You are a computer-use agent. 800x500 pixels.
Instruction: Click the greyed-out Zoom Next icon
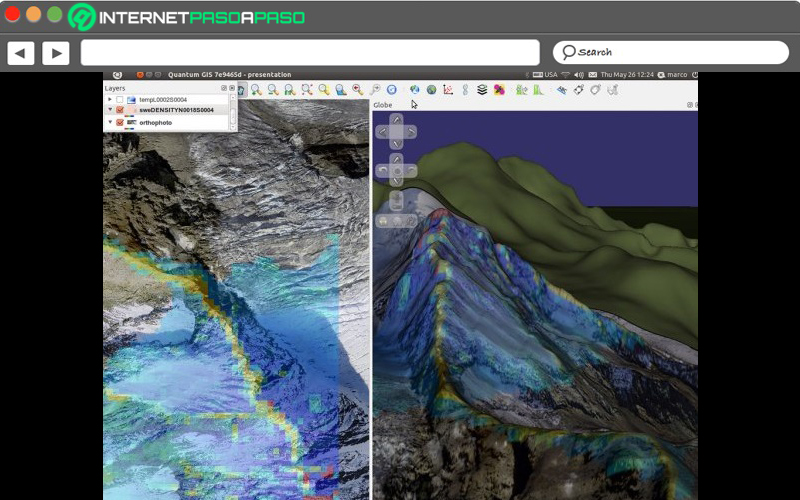tap(375, 90)
